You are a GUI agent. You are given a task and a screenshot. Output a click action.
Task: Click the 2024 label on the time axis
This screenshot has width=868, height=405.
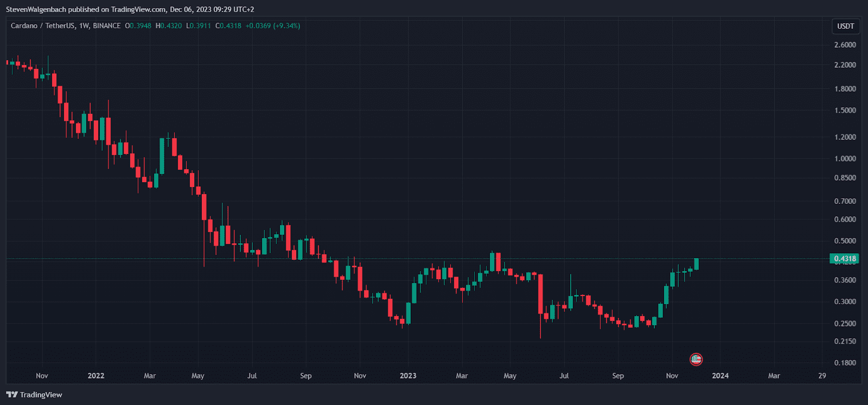[x=720, y=376]
